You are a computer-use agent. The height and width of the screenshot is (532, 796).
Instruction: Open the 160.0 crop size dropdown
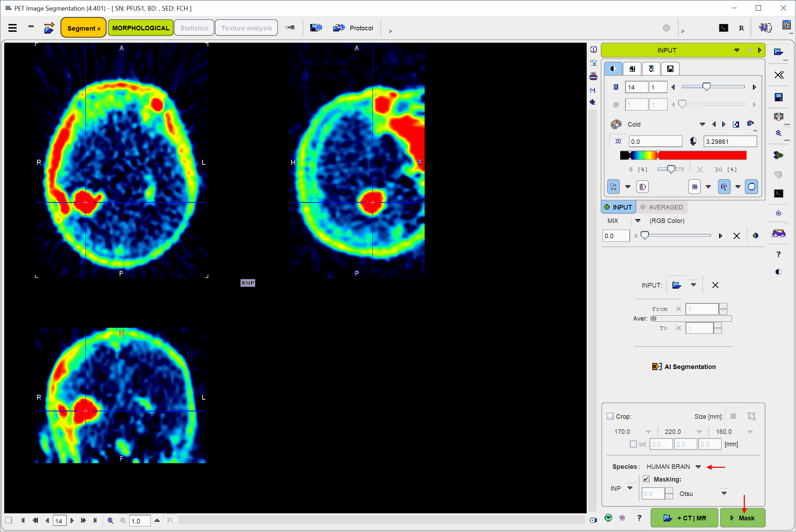(750, 432)
